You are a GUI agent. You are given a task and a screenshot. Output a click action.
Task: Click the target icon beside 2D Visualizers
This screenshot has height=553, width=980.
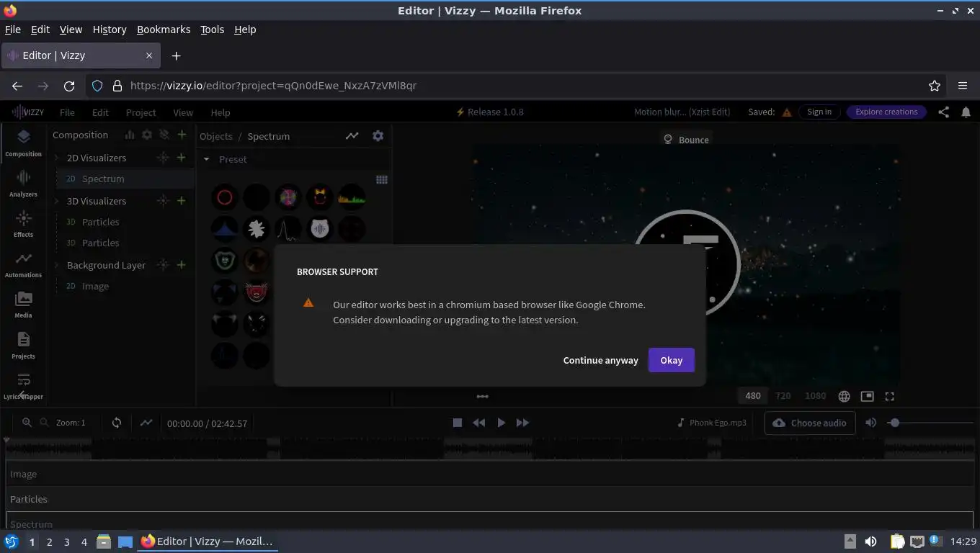(x=163, y=158)
